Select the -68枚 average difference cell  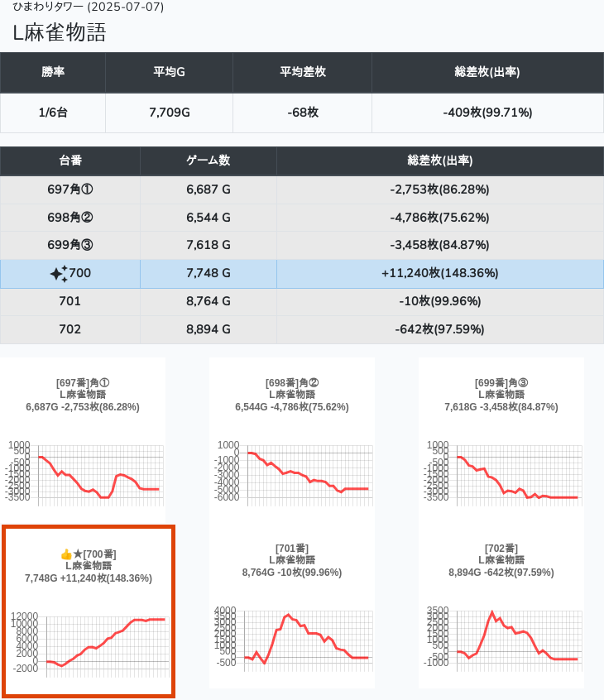click(303, 113)
